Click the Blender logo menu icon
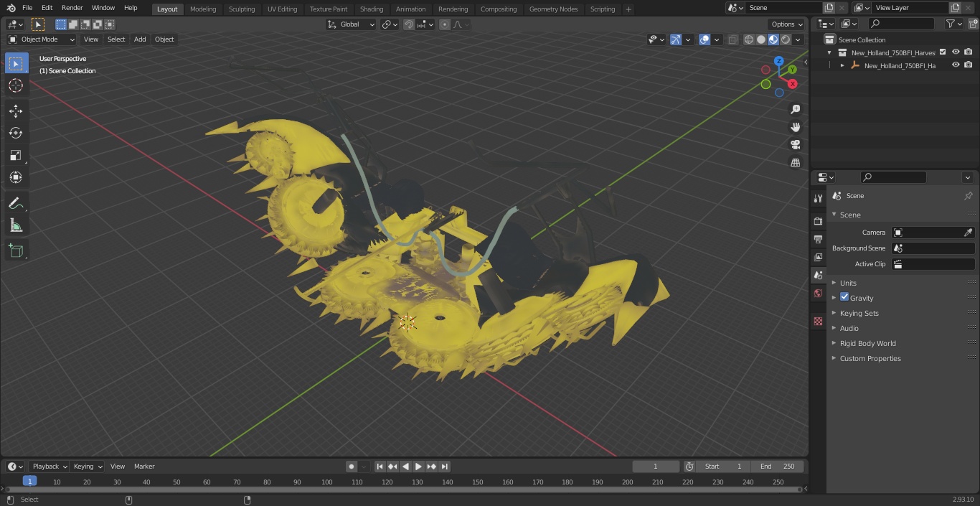 pos(11,8)
